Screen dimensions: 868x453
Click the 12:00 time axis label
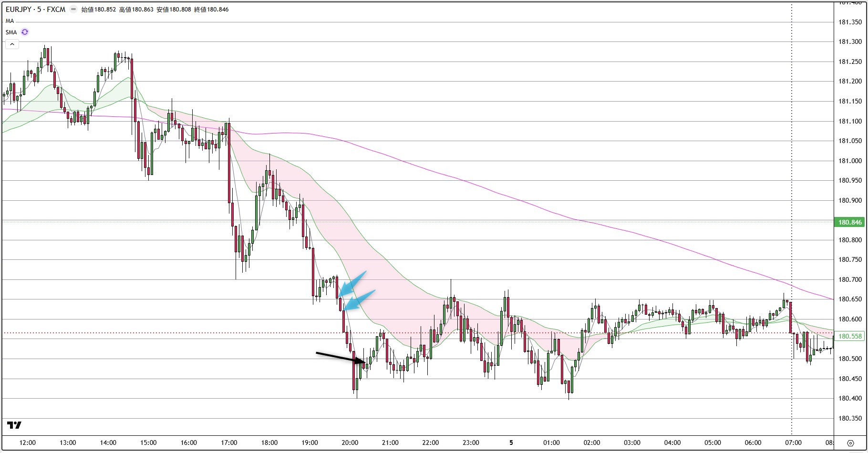29,443
